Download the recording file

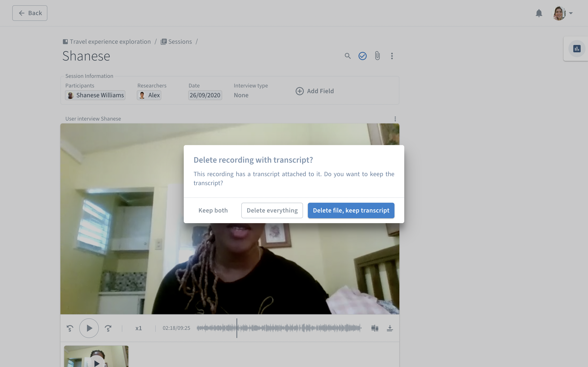tap(390, 328)
